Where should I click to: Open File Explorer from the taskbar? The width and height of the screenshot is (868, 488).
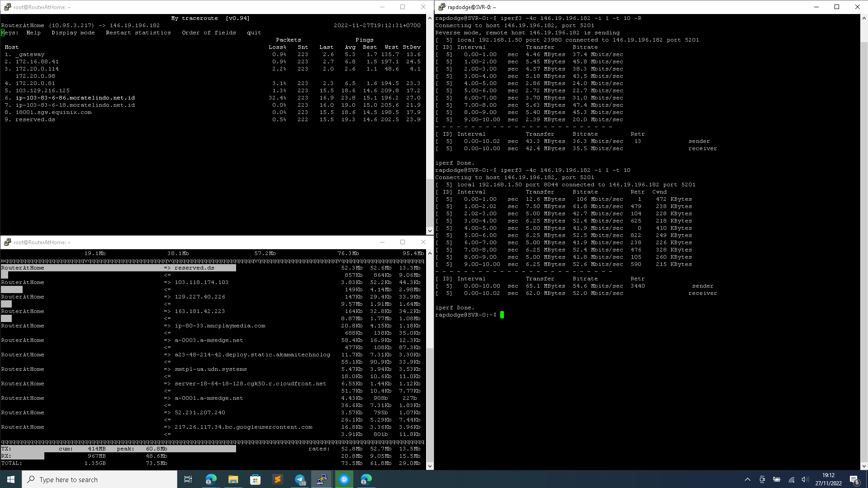coord(233,479)
